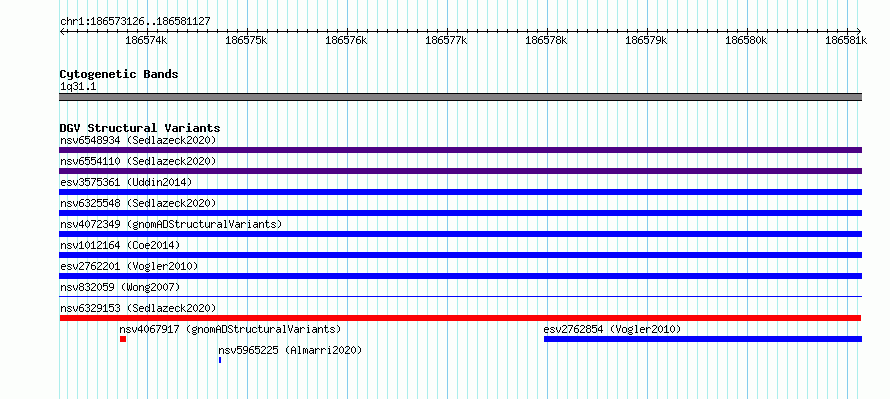Click the 186575k ruler label
Image resolution: width=890 pixels, height=399 pixels.
pos(246,40)
